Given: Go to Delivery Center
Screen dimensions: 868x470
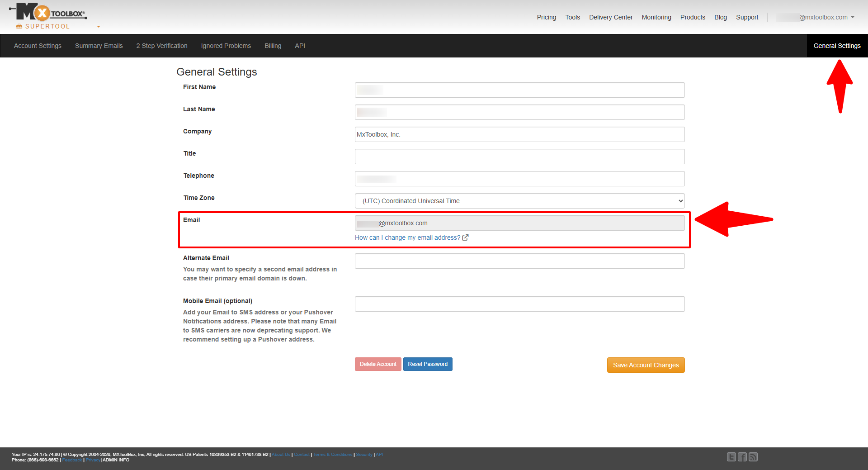Looking at the screenshot, I should 611,17.
